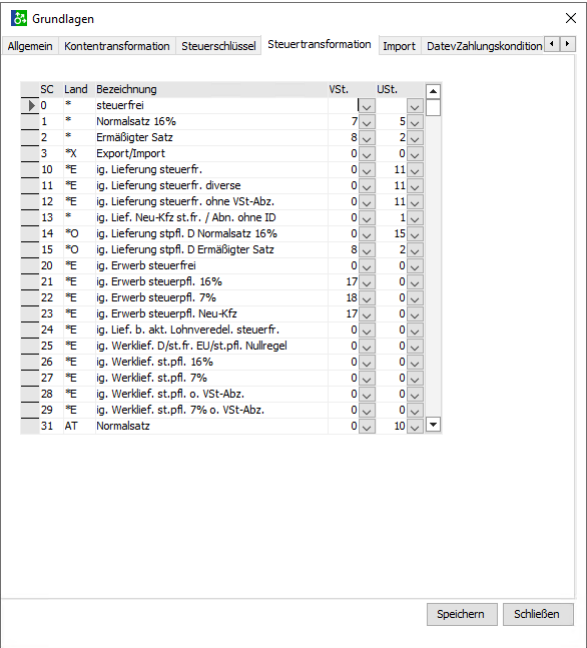587x648 pixels.
Task: Open USt. dropdown for SC 13 Neu-Kfz row
Action: click(415, 218)
